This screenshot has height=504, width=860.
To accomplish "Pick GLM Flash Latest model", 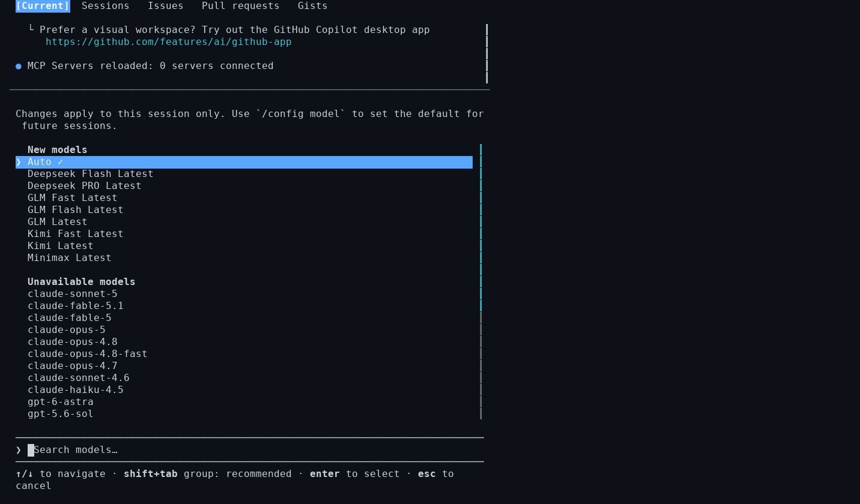I will tap(76, 210).
